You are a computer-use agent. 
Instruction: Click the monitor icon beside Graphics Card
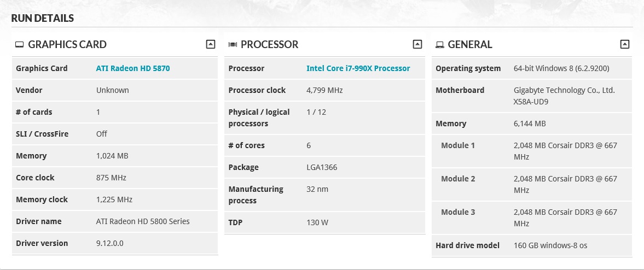pos(19,45)
